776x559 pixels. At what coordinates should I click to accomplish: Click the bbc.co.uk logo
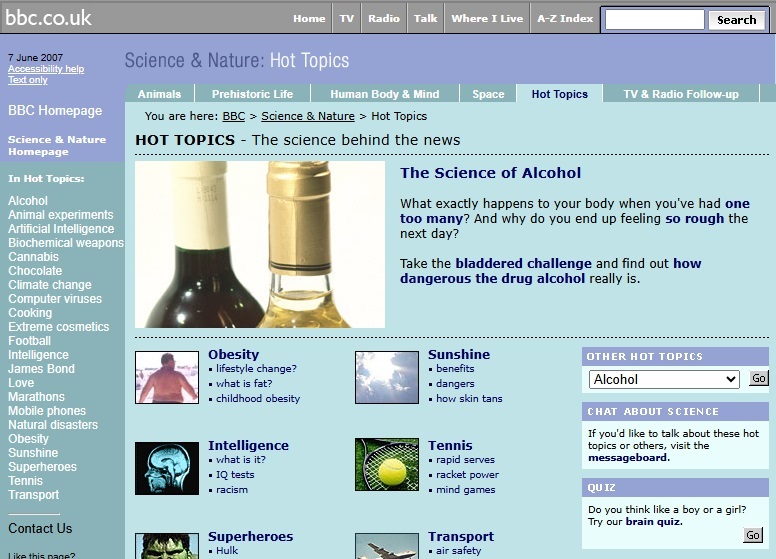coord(48,18)
